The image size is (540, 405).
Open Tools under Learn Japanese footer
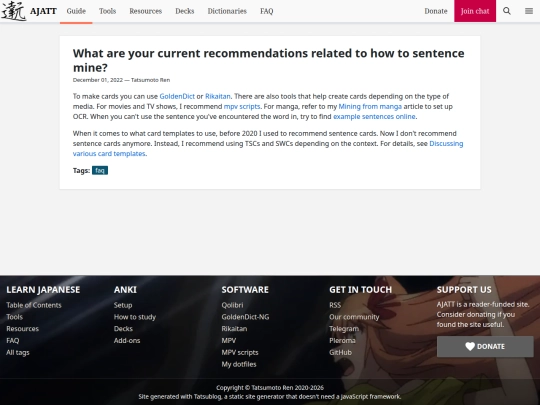14,317
